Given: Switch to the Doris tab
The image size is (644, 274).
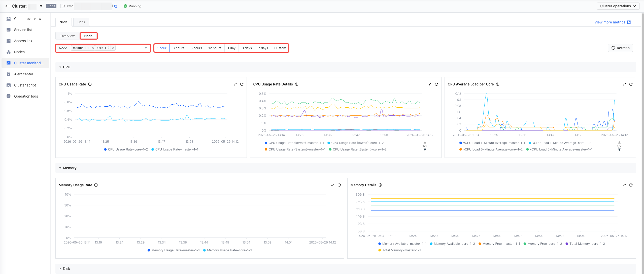Looking at the screenshot, I should (81, 22).
